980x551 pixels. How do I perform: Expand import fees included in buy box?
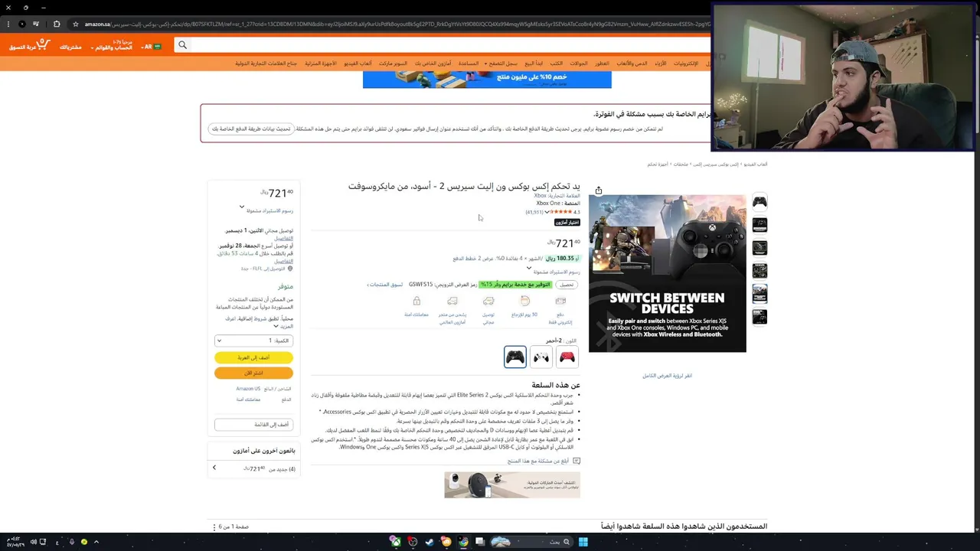pos(242,207)
